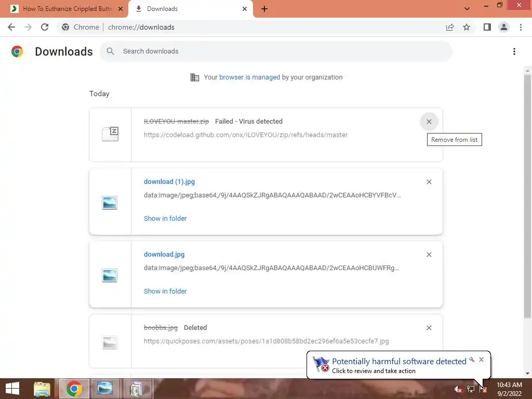Dismiss the harmful software notification balloon

pyautogui.click(x=481, y=360)
